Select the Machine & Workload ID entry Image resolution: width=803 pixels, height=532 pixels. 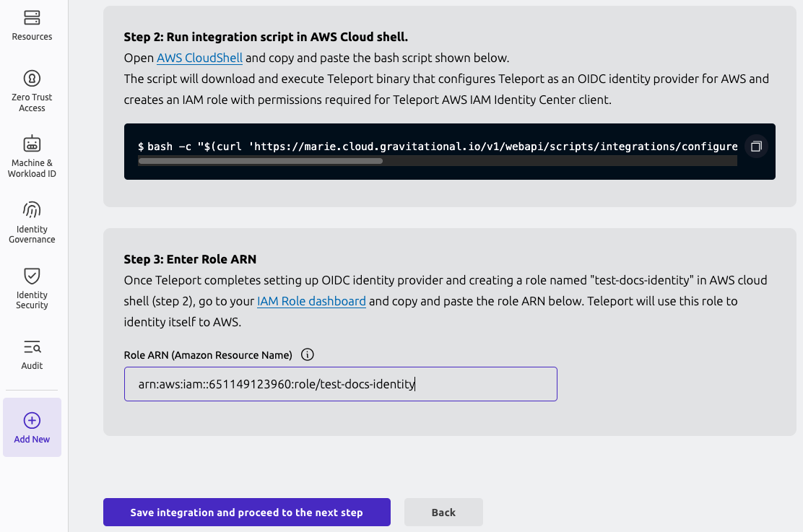coord(31,158)
